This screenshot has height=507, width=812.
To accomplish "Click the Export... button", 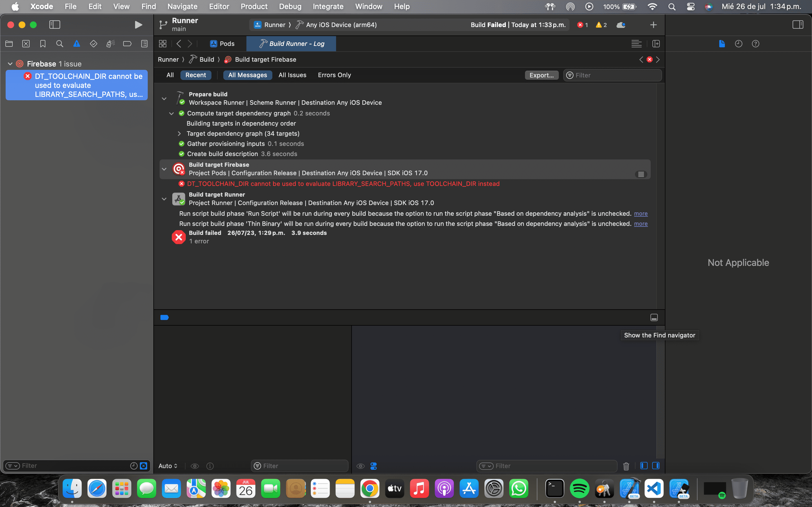I will tap(541, 75).
